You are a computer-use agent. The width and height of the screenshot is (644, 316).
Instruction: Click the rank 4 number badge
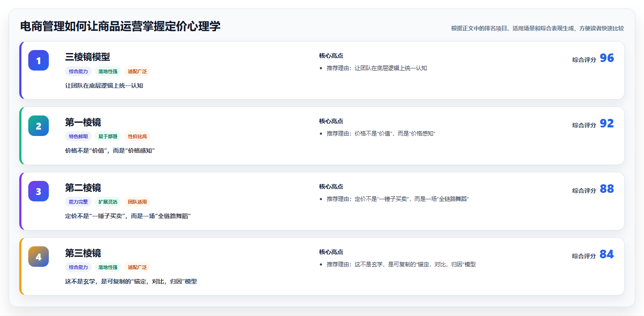coord(39,257)
